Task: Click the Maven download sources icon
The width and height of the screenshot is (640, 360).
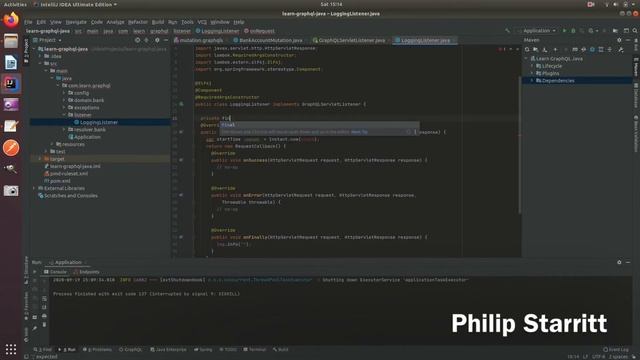Action: coord(544,49)
